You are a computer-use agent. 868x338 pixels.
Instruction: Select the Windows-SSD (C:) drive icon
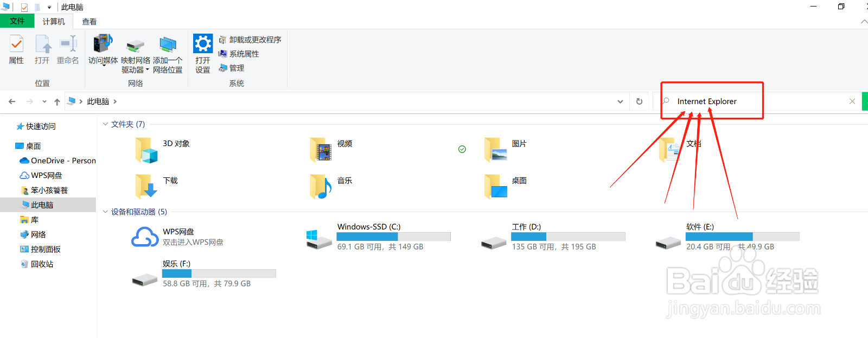(x=318, y=240)
